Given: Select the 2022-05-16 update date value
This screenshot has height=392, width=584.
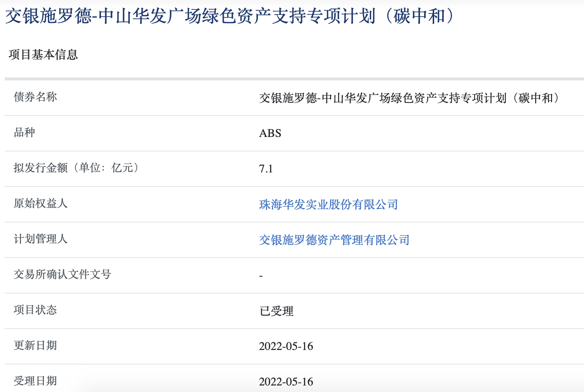Looking at the screenshot, I should [x=286, y=346].
